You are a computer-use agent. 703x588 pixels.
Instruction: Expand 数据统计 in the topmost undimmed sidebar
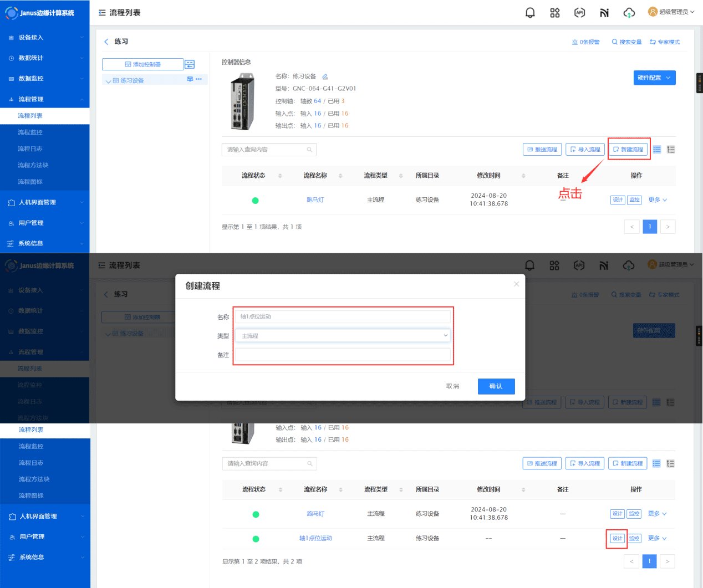tap(44, 58)
